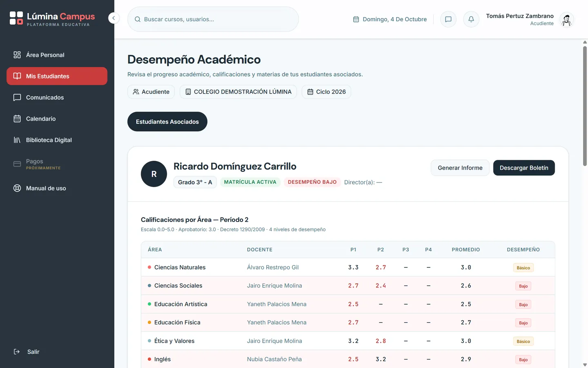Click the Área Personal grid icon
588x368 pixels.
coord(17,55)
